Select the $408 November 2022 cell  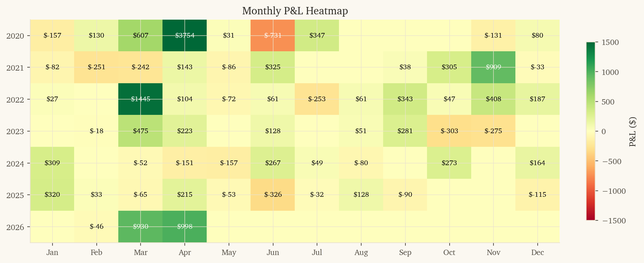pyautogui.click(x=493, y=99)
